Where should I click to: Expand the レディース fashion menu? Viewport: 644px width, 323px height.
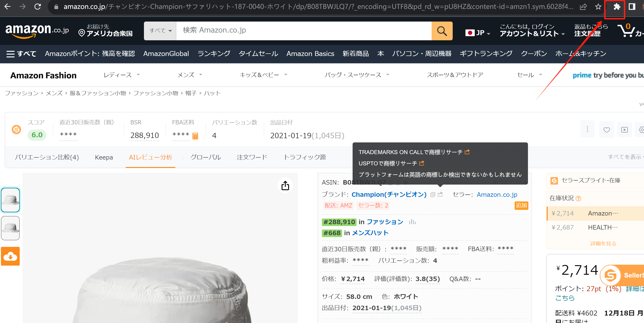(x=121, y=75)
